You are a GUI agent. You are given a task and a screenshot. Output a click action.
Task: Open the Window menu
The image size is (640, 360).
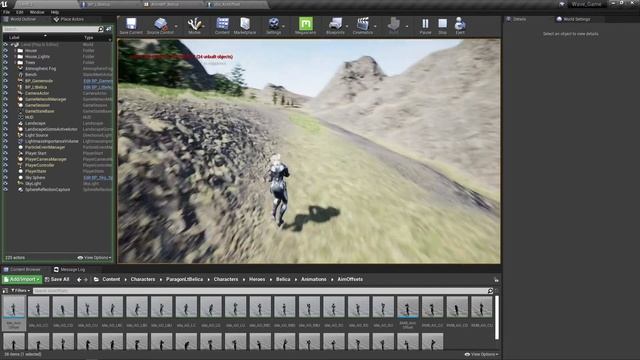point(37,12)
